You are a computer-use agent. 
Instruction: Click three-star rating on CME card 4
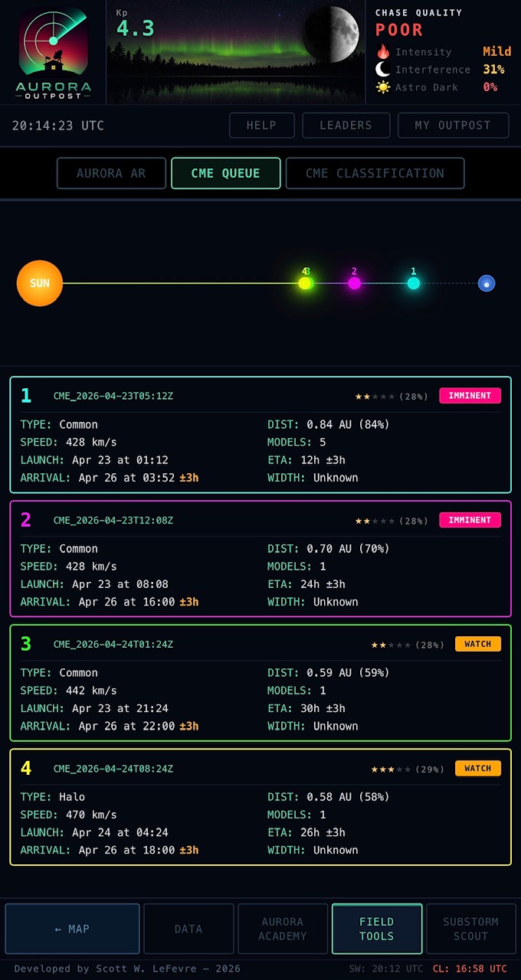pyautogui.click(x=392, y=769)
